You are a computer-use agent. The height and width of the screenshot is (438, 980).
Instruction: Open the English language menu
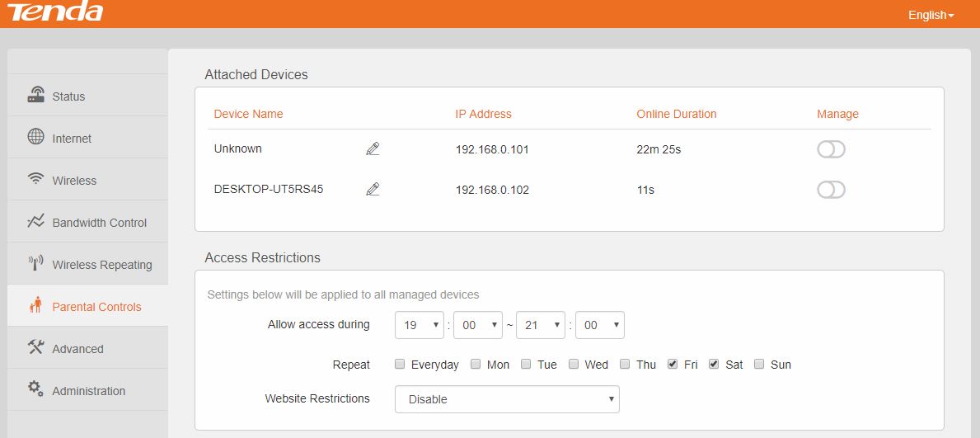point(931,15)
